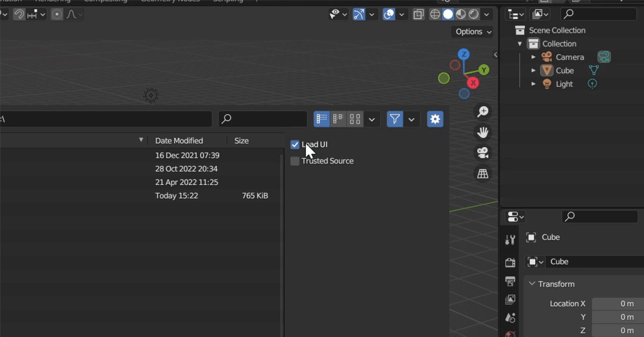Select the Render properties tab
The height and width of the screenshot is (337, 644).
tap(510, 262)
